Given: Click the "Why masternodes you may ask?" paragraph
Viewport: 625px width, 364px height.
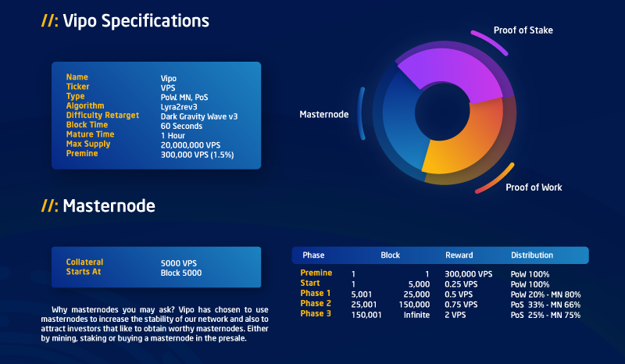Looking at the screenshot, I should click(x=155, y=323).
